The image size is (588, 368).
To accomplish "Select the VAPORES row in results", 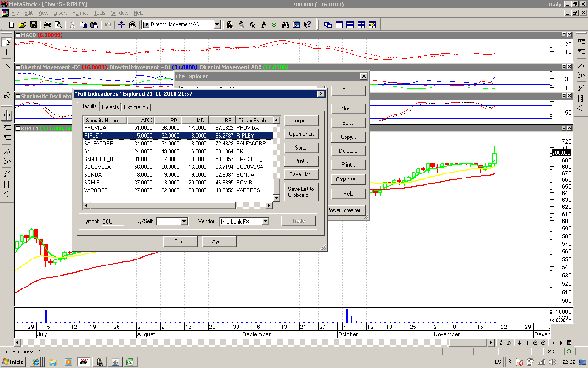I will (178, 190).
